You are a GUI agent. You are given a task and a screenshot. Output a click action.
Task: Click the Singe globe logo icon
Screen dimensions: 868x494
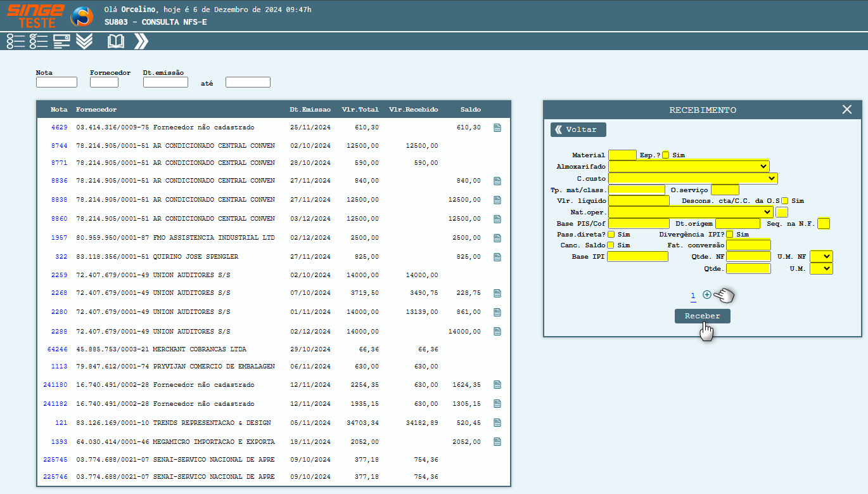click(x=82, y=16)
